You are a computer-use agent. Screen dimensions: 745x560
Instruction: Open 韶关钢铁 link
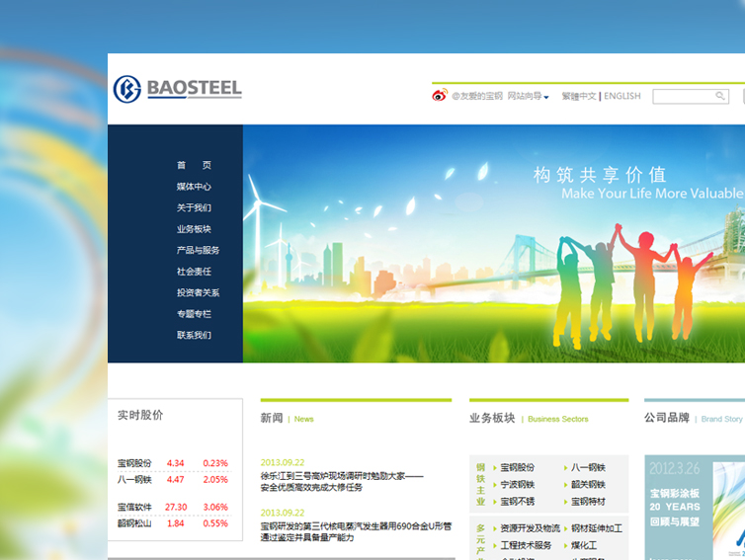(x=588, y=485)
